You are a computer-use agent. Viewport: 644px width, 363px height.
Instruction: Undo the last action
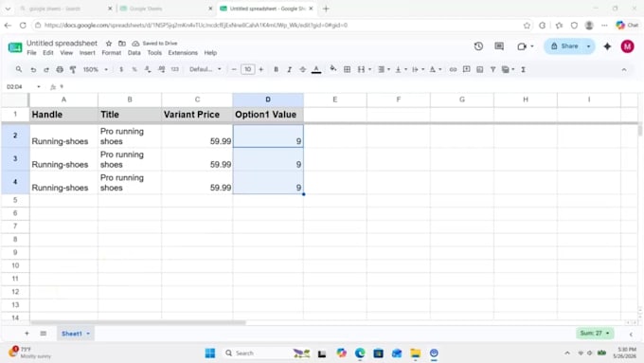[x=33, y=69]
